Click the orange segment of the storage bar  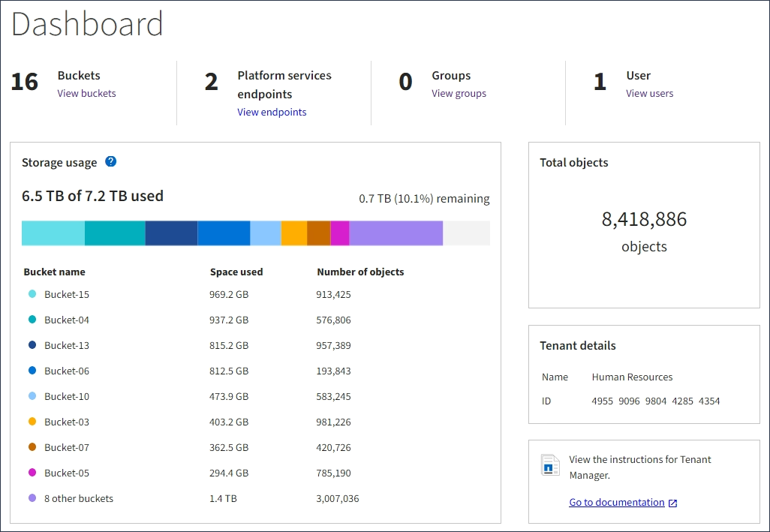(293, 233)
